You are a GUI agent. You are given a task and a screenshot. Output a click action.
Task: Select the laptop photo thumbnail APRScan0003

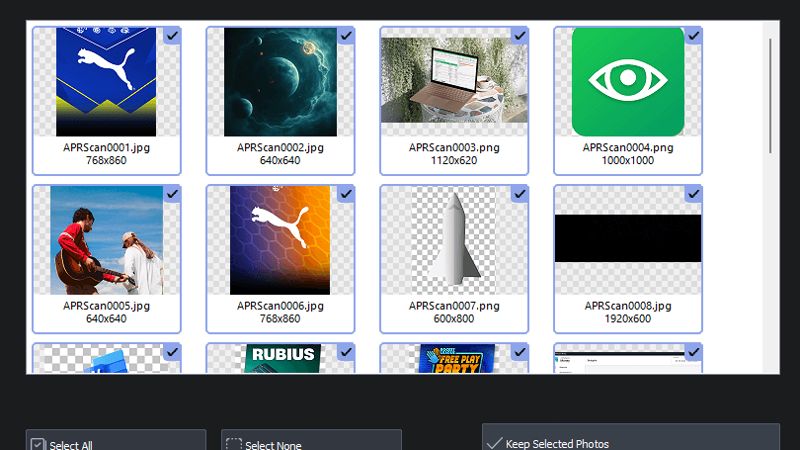click(454, 82)
